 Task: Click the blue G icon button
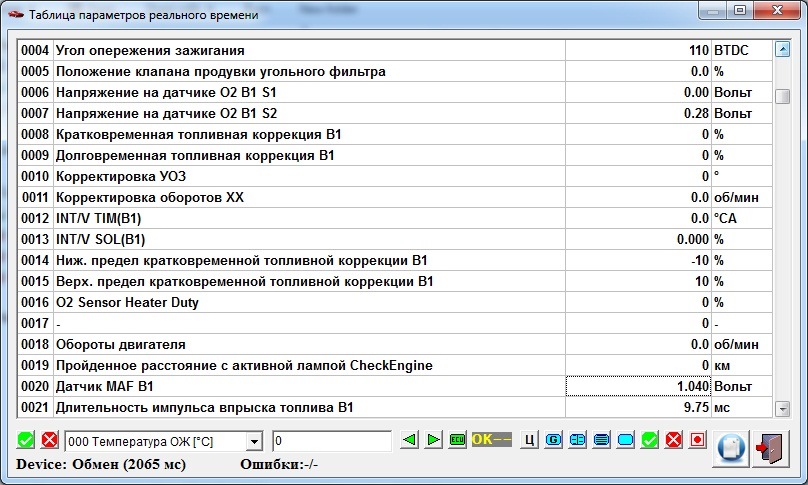tap(553, 440)
